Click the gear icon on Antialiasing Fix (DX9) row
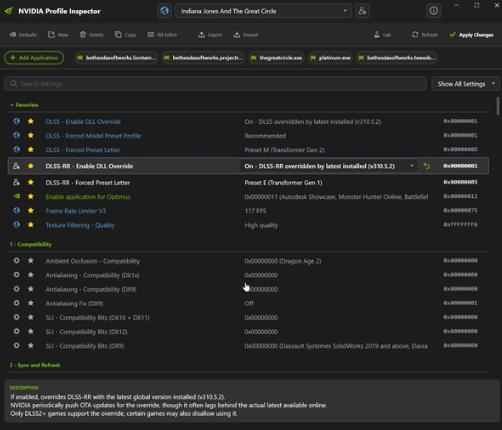Viewport: 502px width, 430px height. pos(16,303)
